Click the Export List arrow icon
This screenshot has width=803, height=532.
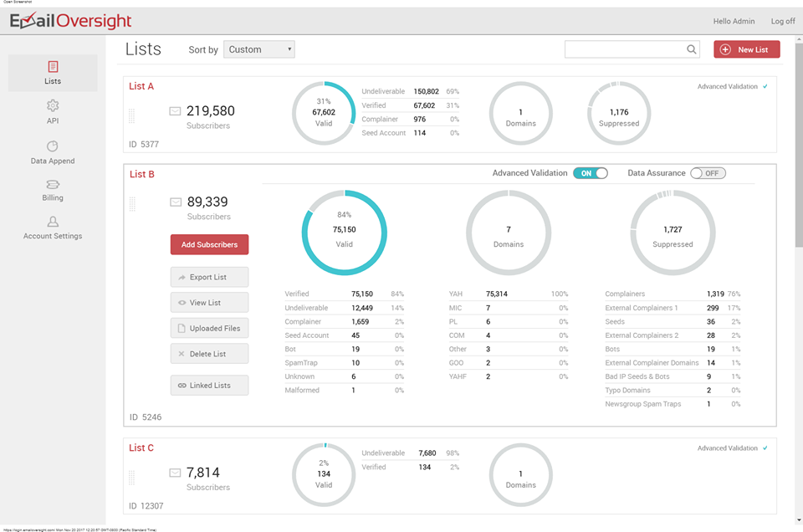coord(182,277)
